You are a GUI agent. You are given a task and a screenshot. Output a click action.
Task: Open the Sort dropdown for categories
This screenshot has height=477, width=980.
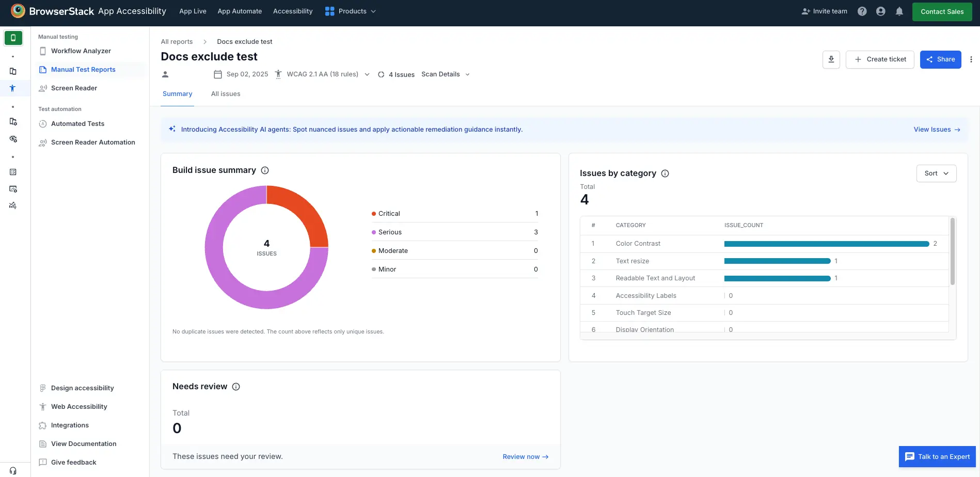[936, 173]
